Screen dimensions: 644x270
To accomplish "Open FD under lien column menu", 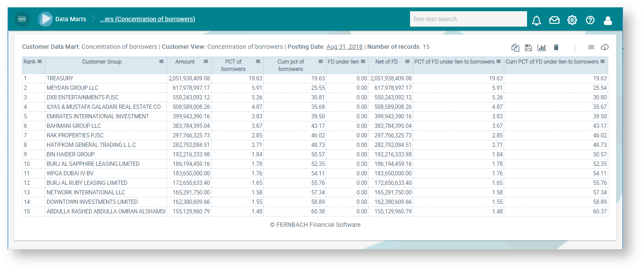I will (x=363, y=62).
